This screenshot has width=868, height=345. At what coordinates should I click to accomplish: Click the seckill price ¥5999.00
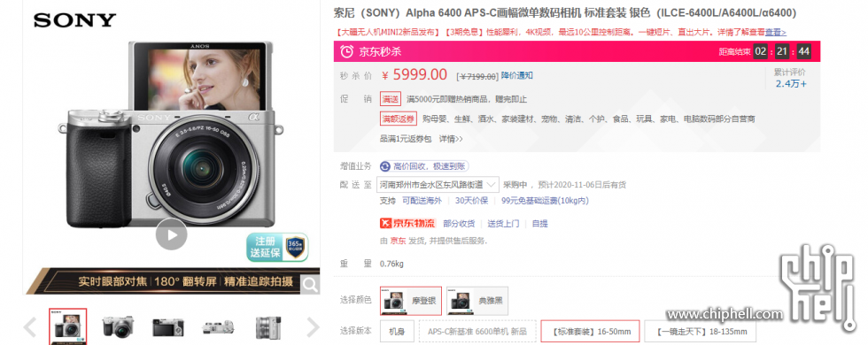[x=415, y=74]
